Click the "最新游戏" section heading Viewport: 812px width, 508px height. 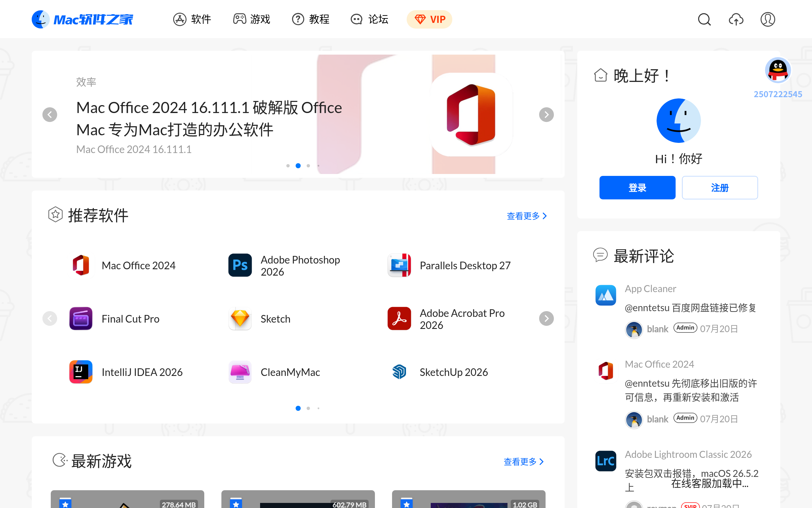click(x=101, y=461)
